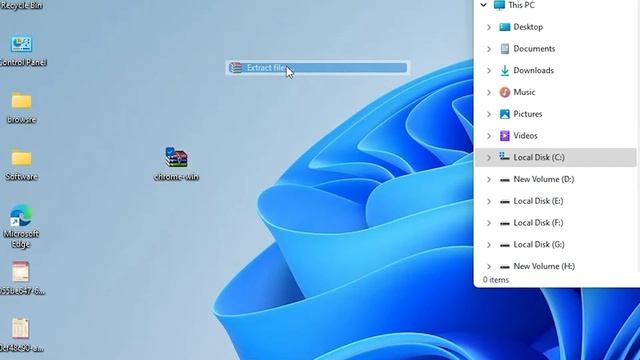Click the Local Disk (F:) drive icon
Image resolution: width=640 pixels, height=360 pixels.
(504, 223)
